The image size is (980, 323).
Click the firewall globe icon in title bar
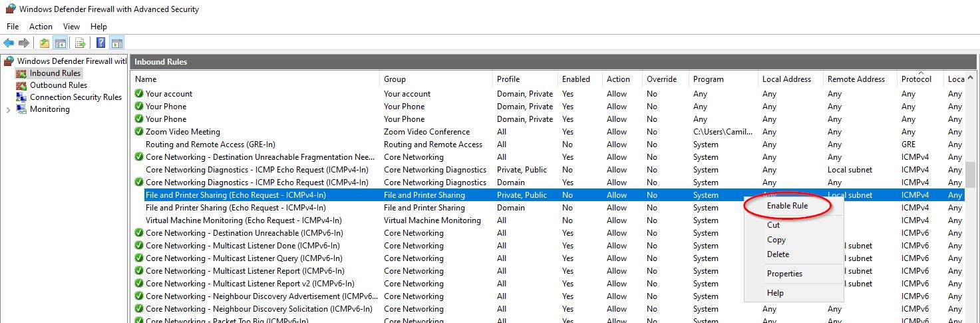pos(10,9)
